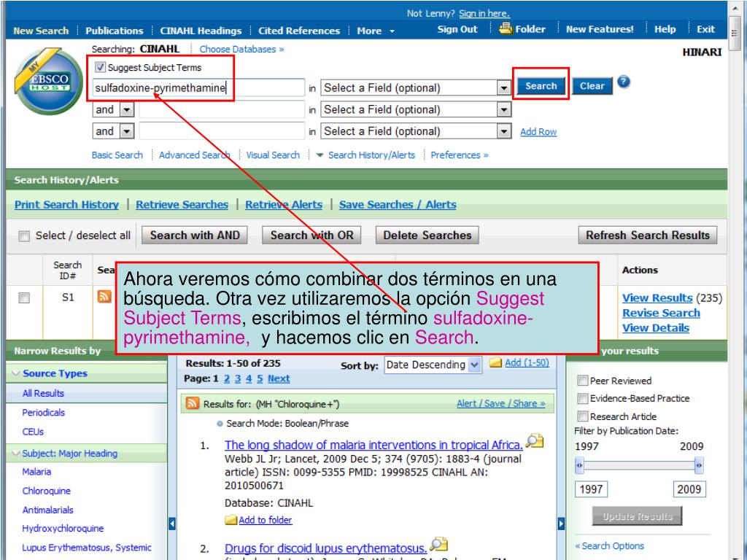The image size is (747, 560).
Task: Open the Choose Databases link
Action: click(x=241, y=49)
